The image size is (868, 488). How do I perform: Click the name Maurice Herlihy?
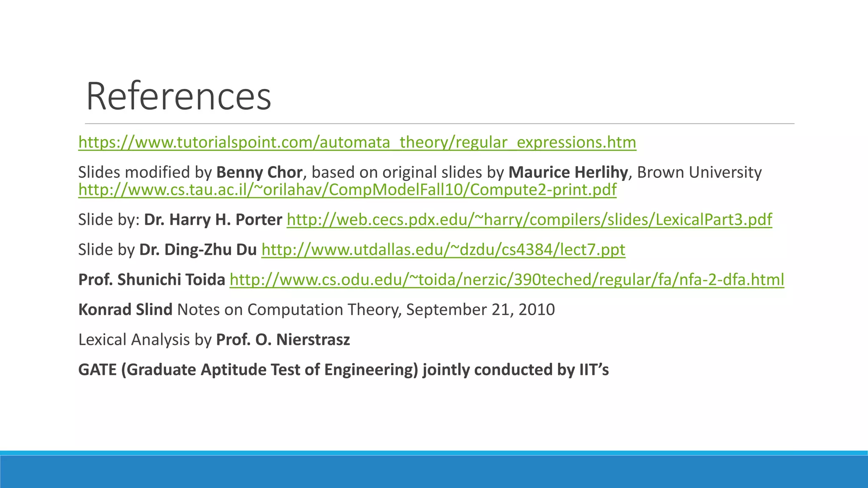568,172
